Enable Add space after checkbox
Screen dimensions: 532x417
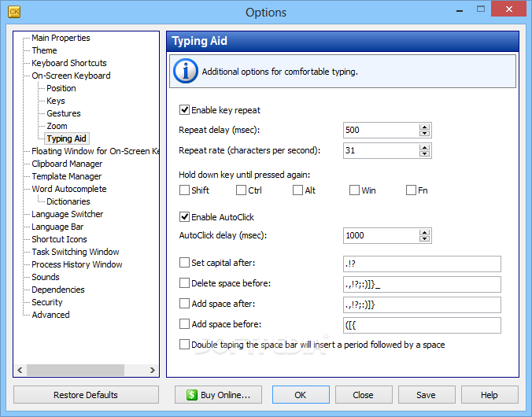(184, 304)
